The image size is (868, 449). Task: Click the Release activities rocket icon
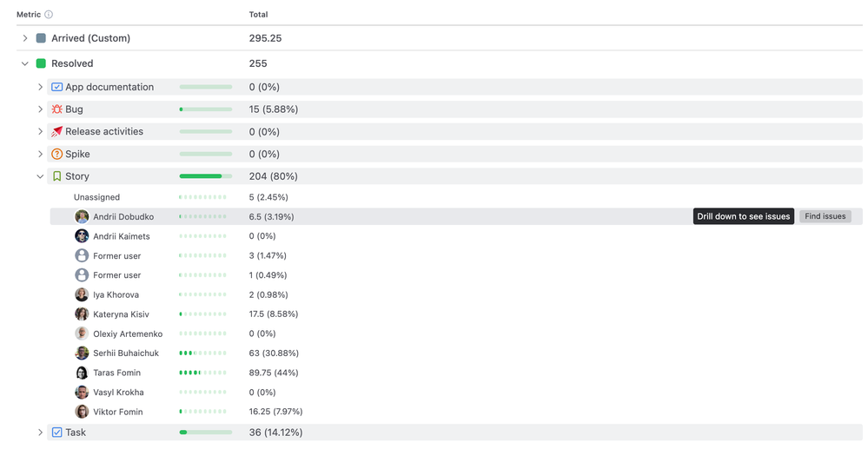[56, 132]
